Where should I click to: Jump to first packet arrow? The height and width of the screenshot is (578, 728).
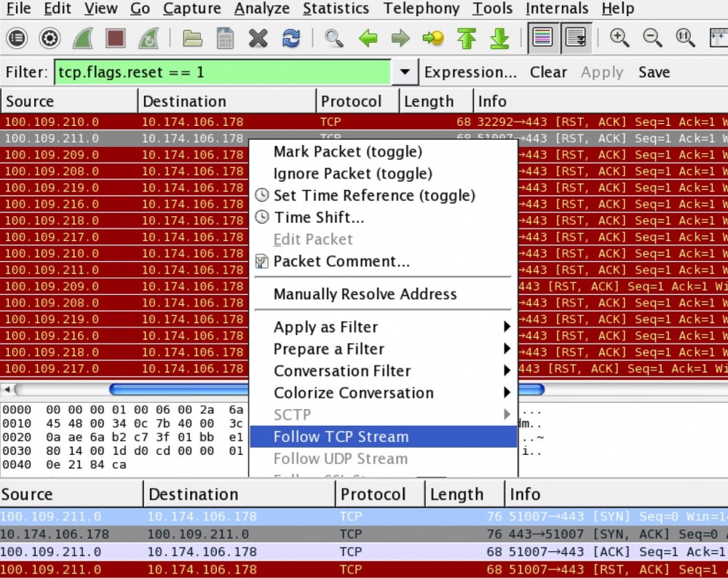click(467, 38)
